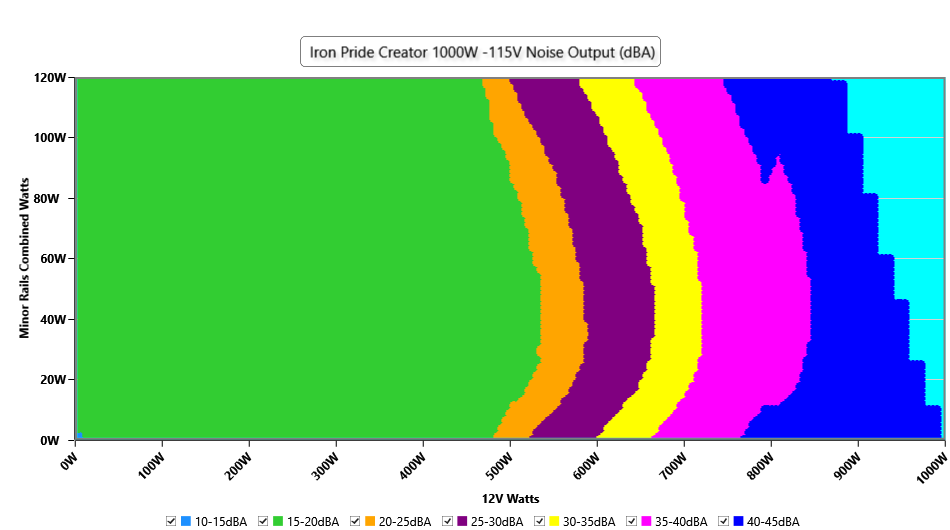This screenshot has width=950, height=530.
Task: Click the orange 20-25dBA legend swatch
Action: (370, 522)
